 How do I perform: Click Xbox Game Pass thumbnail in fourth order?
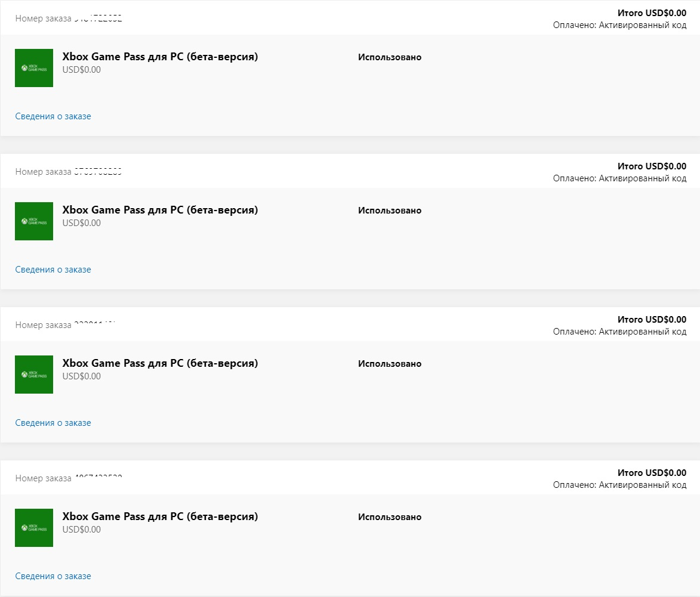pyautogui.click(x=34, y=528)
